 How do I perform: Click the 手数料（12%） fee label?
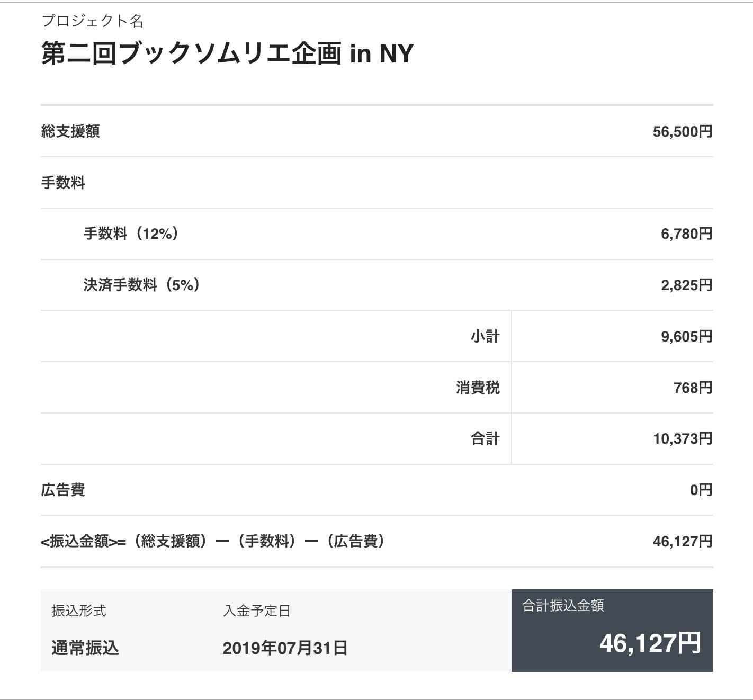131,234
